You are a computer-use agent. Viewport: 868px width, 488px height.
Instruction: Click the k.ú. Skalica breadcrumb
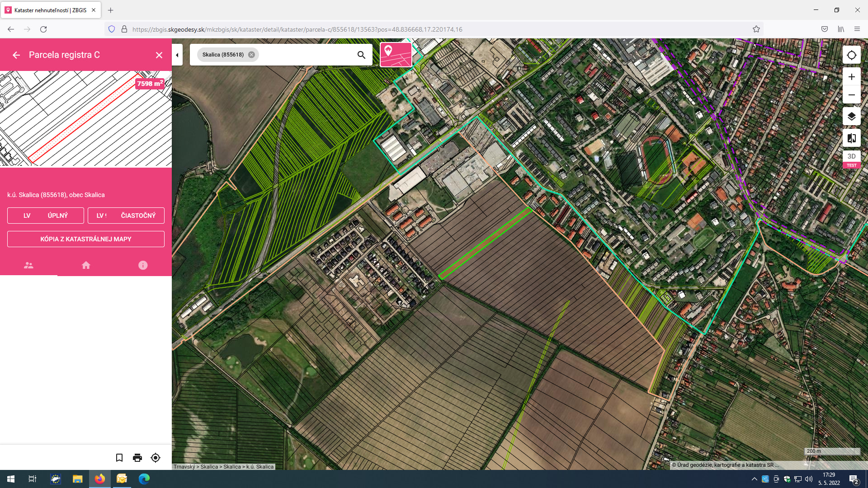click(260, 467)
